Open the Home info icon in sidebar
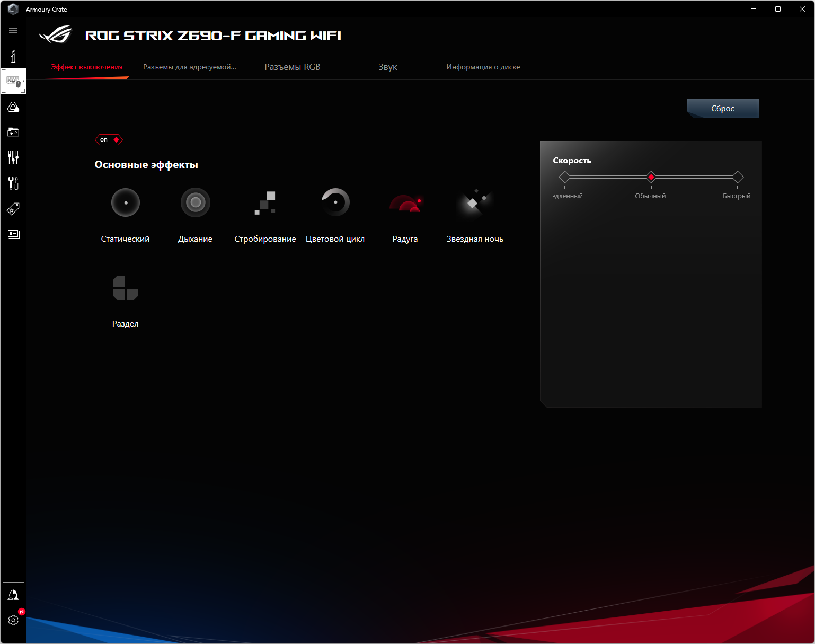This screenshot has height=644, width=815. pos(13,56)
